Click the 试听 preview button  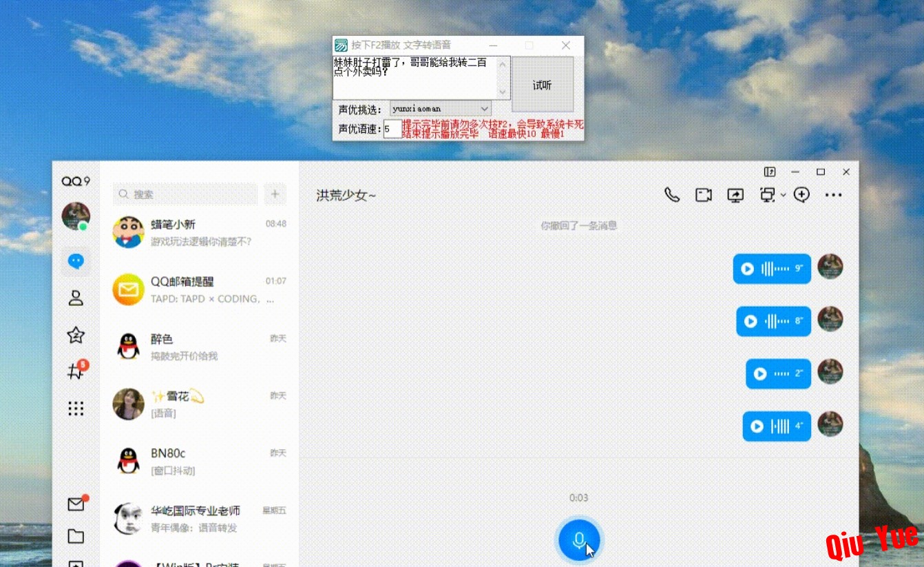tap(543, 85)
